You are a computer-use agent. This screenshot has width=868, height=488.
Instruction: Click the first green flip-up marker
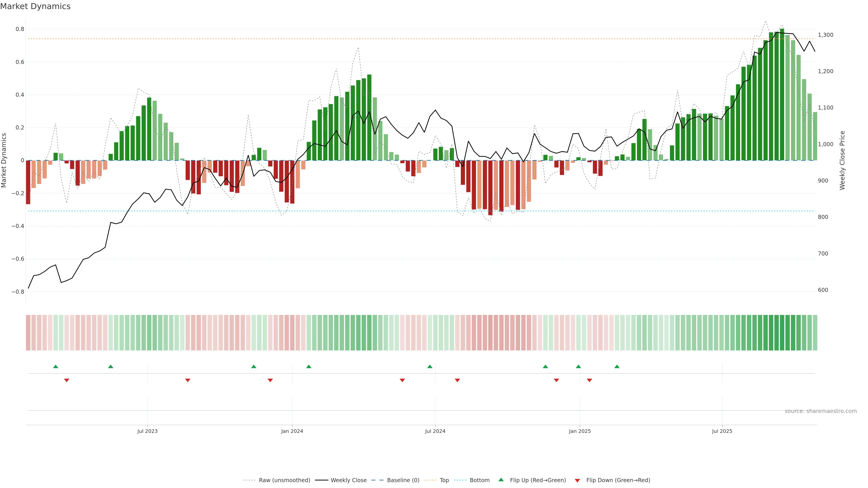pos(56,366)
